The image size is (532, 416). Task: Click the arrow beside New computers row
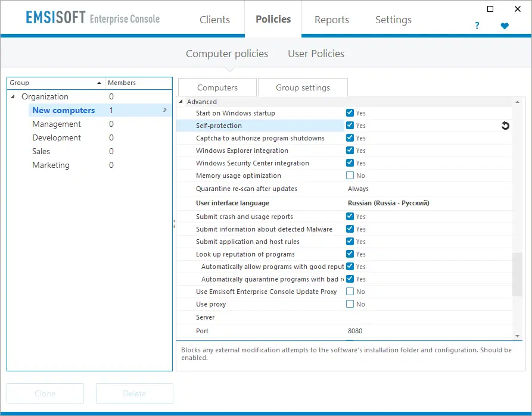pos(165,110)
